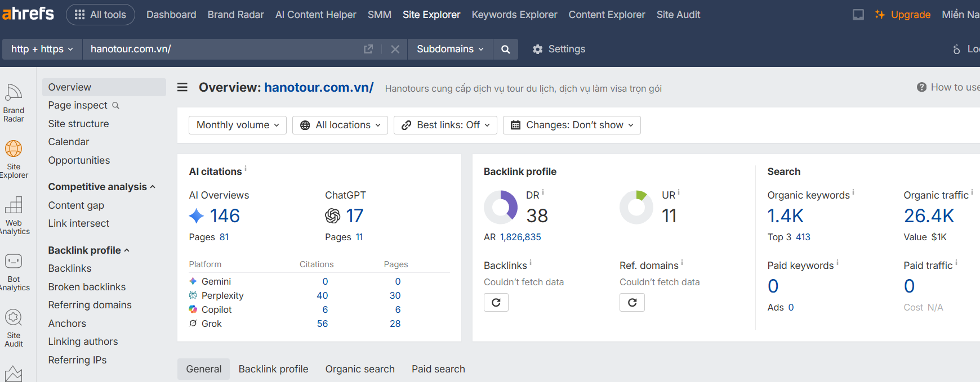Click the DR donut chart
This screenshot has height=382, width=980.
(501, 207)
